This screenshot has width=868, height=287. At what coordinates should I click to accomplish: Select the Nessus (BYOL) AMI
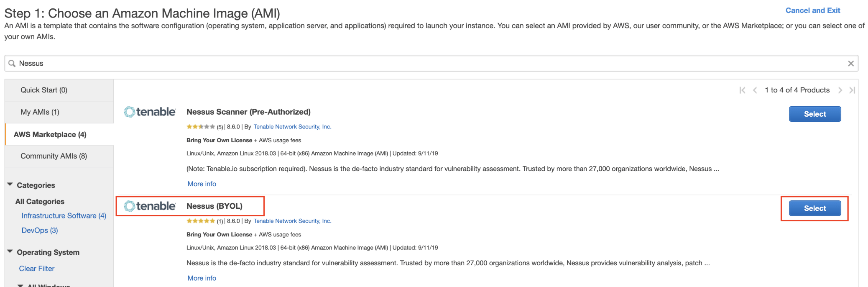point(815,208)
